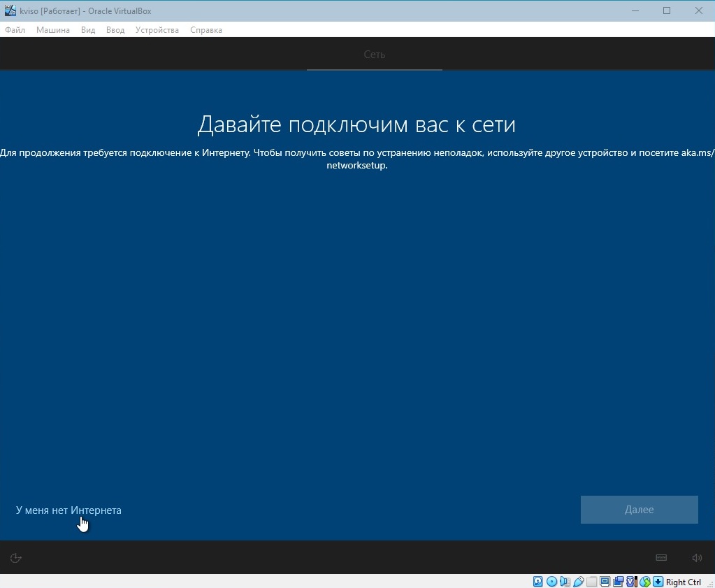Click the "У меня нет Интернета" link
Viewport: 715px width, 588px height.
(x=68, y=510)
